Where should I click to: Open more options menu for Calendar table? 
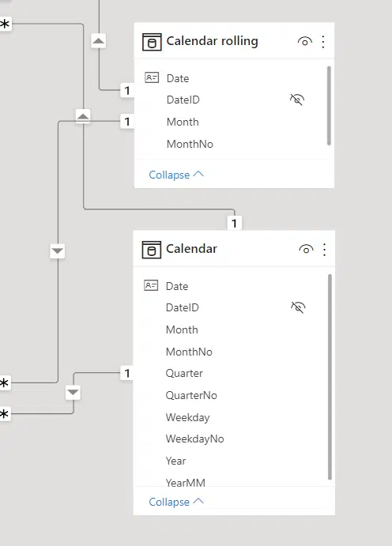325,250
